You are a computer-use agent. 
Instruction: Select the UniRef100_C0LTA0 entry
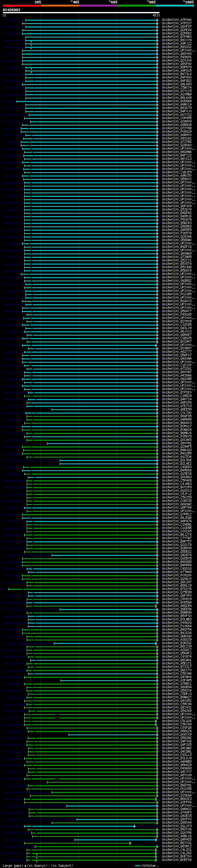pyautogui.click(x=176, y=413)
